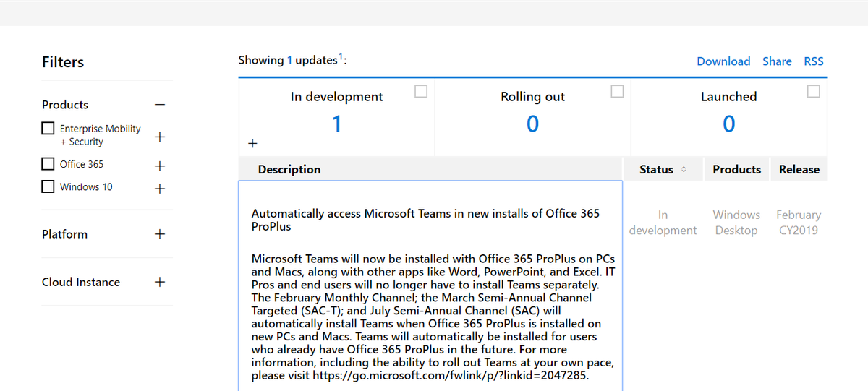Image resolution: width=868 pixels, height=391 pixels.
Task: Click the Release column header
Action: (x=799, y=169)
